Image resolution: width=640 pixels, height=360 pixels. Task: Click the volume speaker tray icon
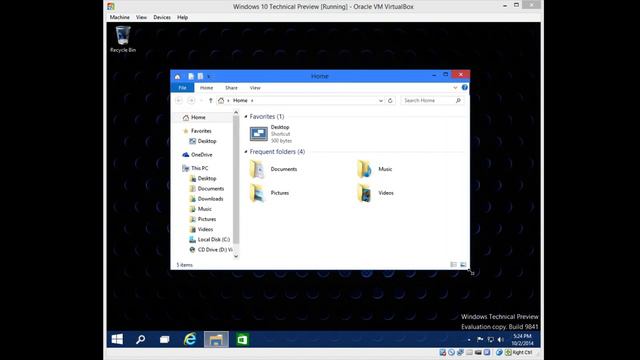(501, 340)
